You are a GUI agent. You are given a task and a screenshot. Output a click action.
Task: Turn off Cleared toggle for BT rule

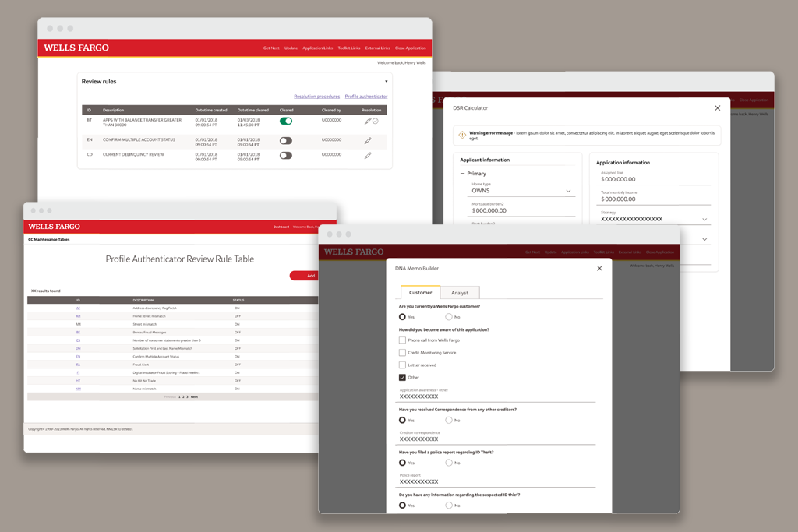(286, 121)
